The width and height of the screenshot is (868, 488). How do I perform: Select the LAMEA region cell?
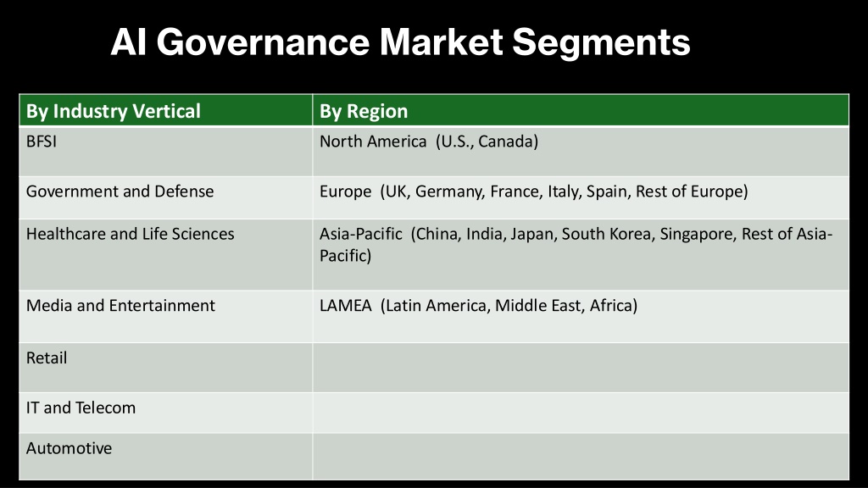tap(581, 317)
